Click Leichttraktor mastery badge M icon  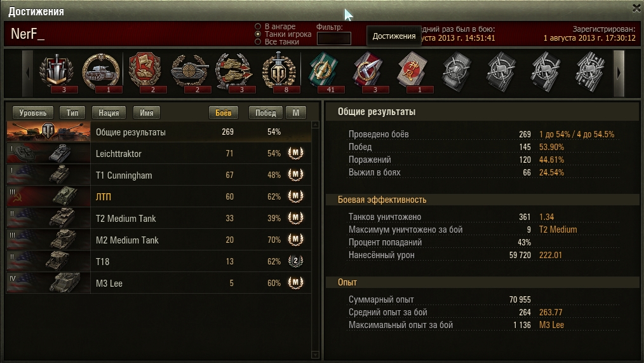click(295, 153)
